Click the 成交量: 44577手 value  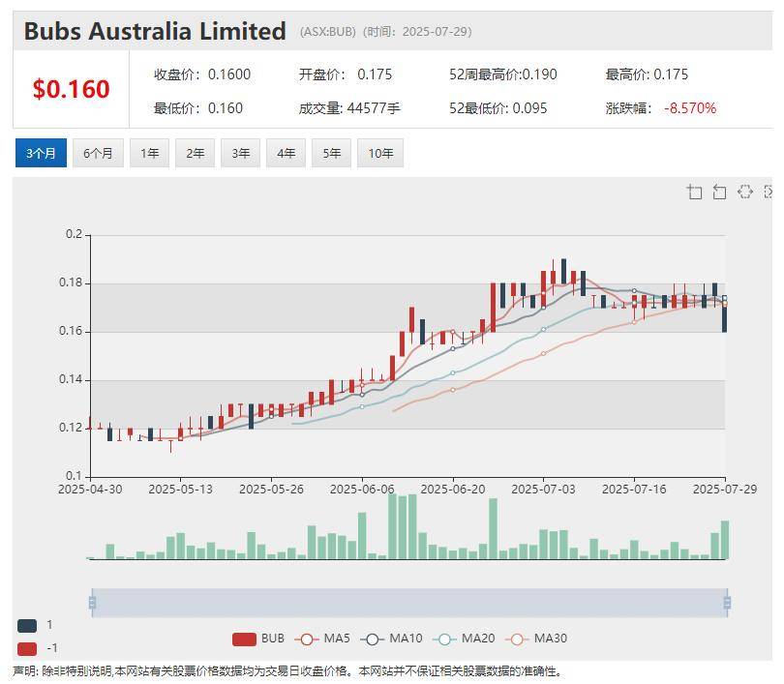point(349,108)
